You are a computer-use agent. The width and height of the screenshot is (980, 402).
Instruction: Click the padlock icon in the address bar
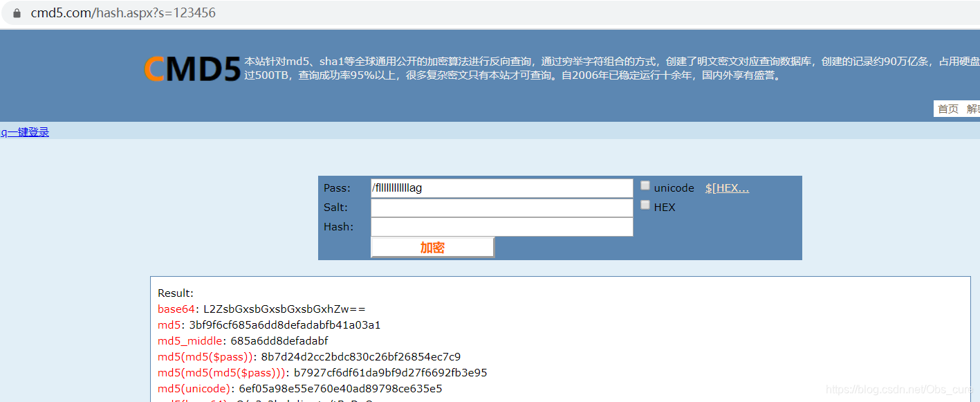click(x=17, y=13)
